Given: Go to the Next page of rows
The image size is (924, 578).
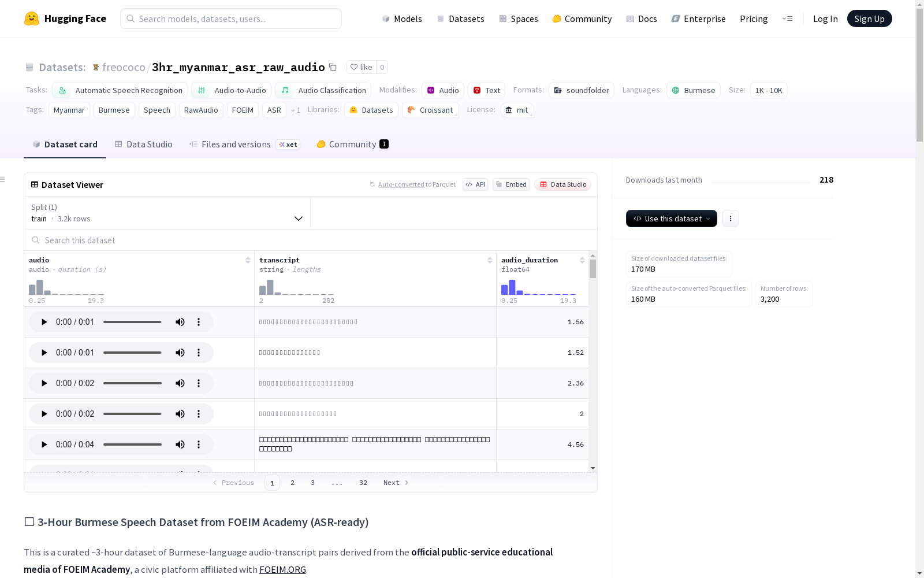Looking at the screenshot, I should pyautogui.click(x=396, y=483).
